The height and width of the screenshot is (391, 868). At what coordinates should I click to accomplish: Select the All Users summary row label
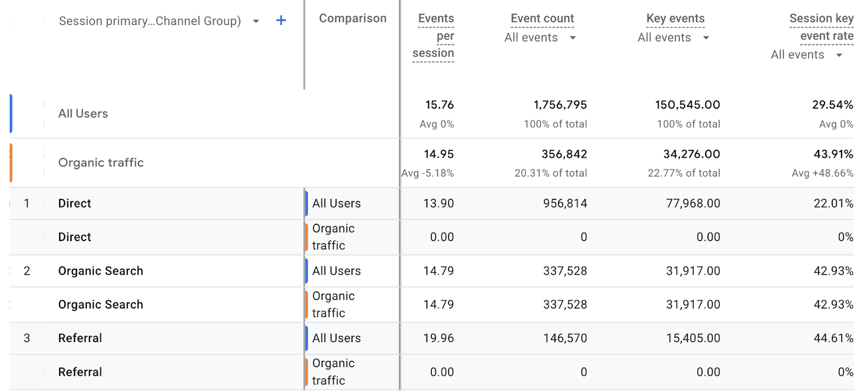coord(83,113)
